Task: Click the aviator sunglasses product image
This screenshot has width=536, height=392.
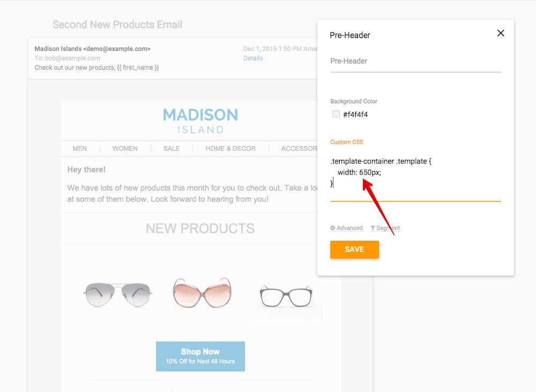Action: click(x=117, y=294)
